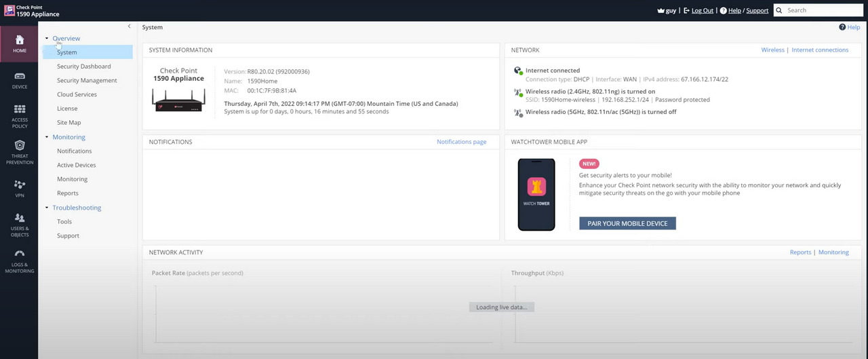Screen dimensions: 868x359
Task: Open Notifications under Monitoring
Action: point(74,151)
